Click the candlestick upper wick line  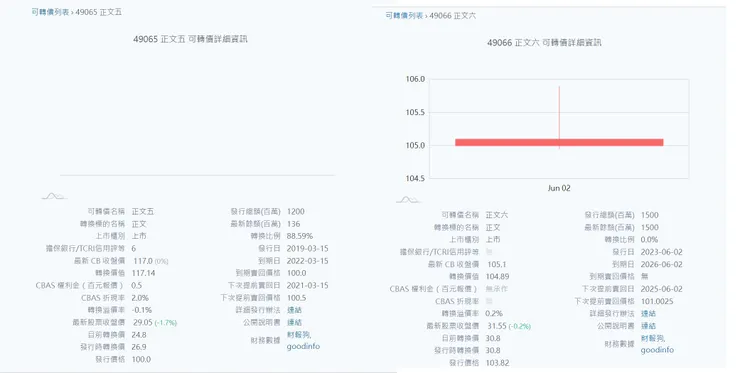(559, 112)
